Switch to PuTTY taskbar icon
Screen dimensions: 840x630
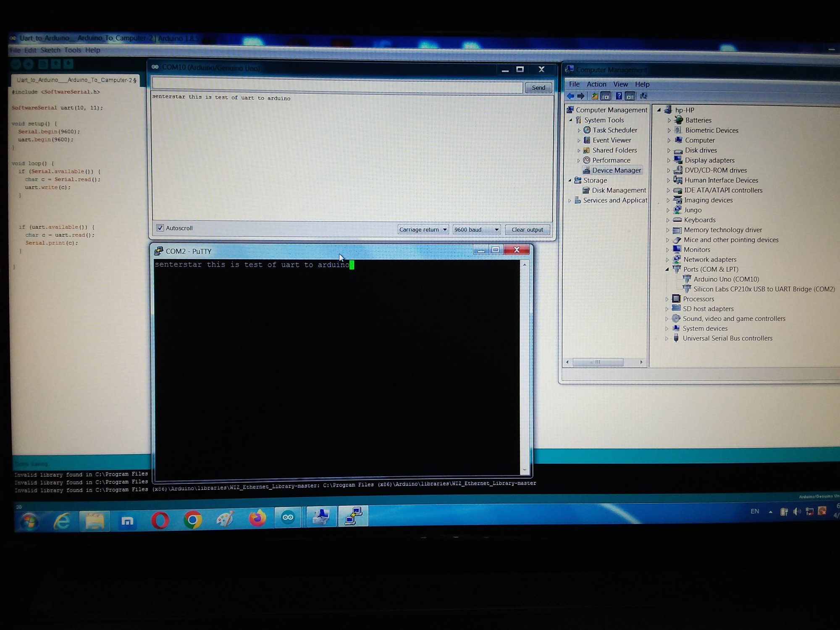353,516
